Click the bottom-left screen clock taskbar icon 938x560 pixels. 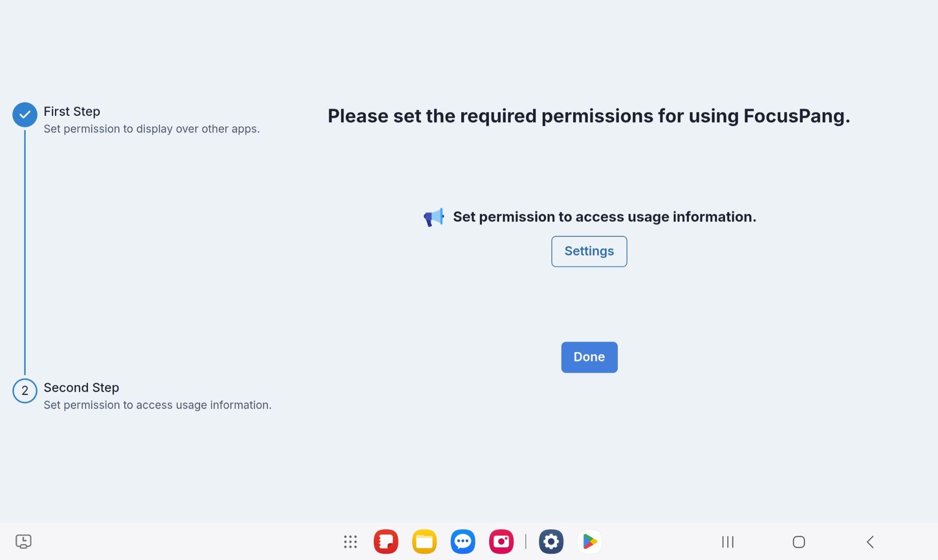pyautogui.click(x=23, y=541)
